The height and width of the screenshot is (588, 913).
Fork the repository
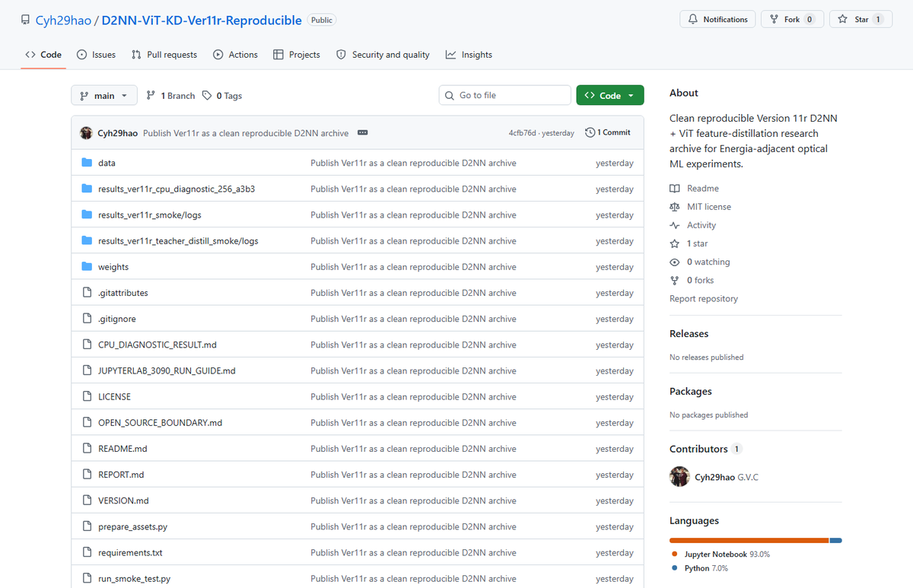(792, 20)
